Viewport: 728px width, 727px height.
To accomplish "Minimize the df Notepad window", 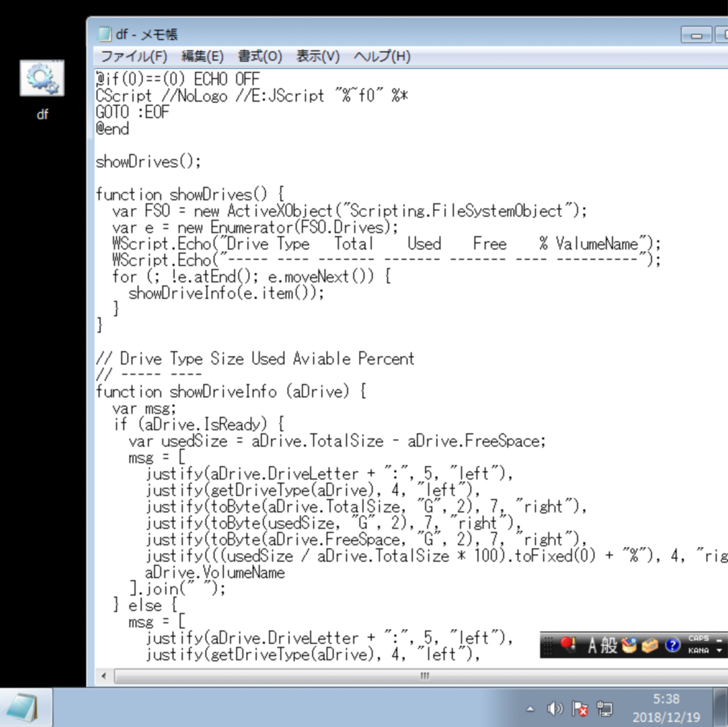I will pyautogui.click(x=696, y=35).
